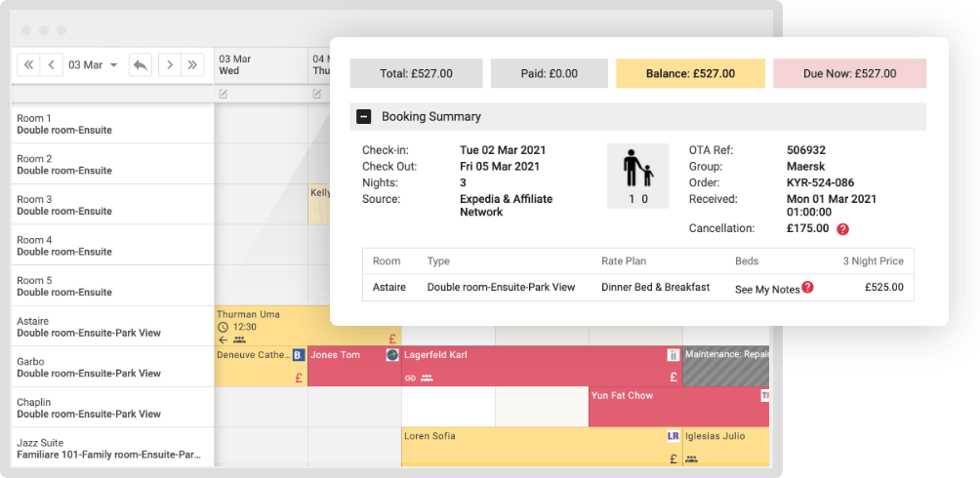Select the Chaplin room row label
Screen dimensions: 980x478
[x=112, y=408]
